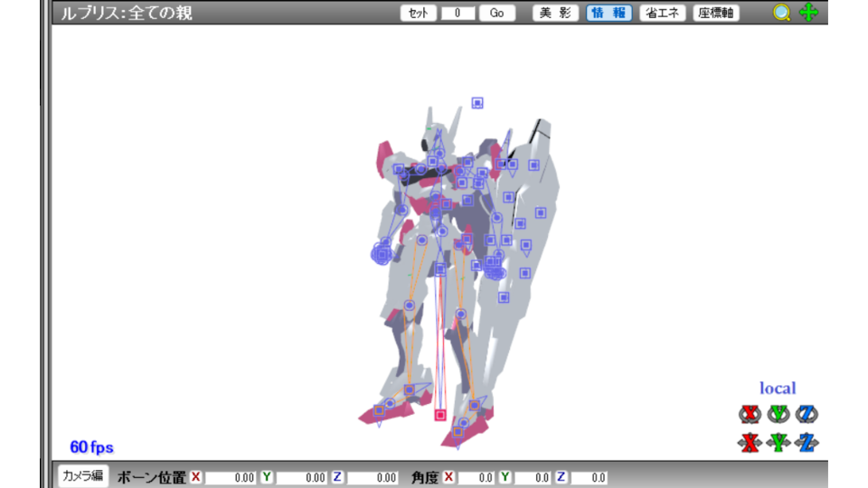The image size is (868, 488).
Task: Click the ルブリス:全ての親 title text
Action: click(x=127, y=13)
